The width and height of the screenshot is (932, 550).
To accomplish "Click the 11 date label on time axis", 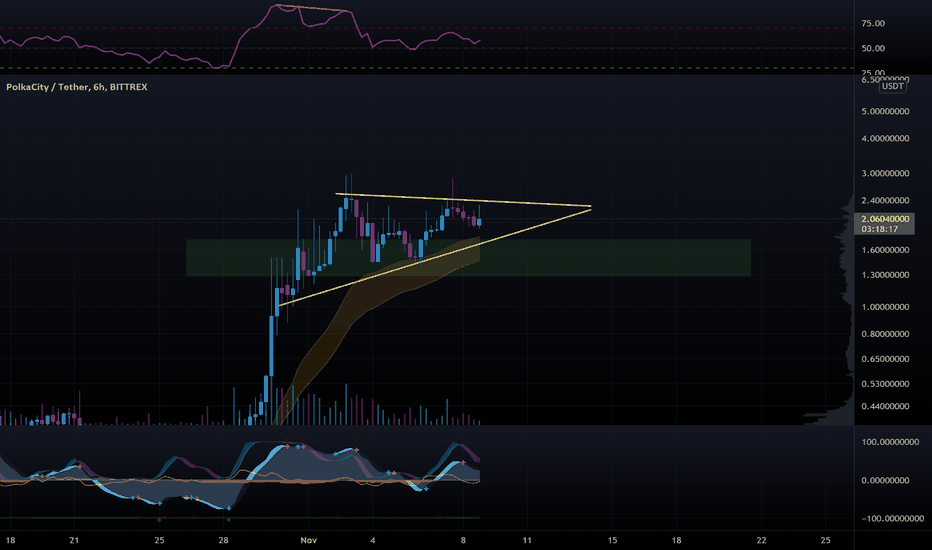I will coord(527,540).
